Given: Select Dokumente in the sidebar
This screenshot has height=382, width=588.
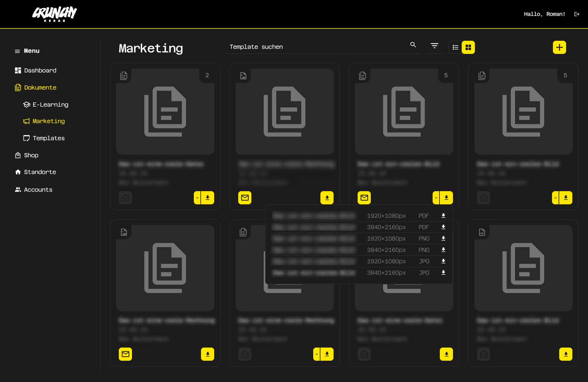Looking at the screenshot, I should pos(40,87).
